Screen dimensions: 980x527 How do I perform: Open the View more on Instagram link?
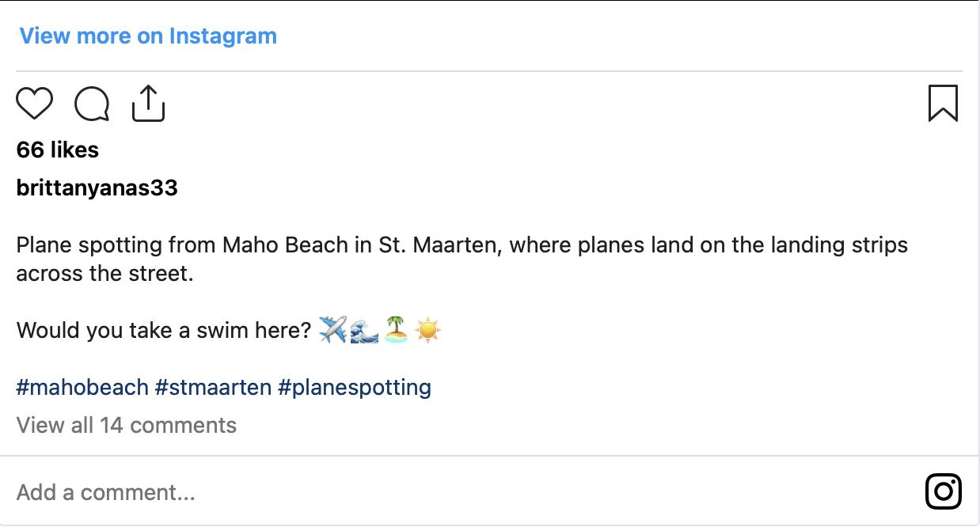pyautogui.click(x=148, y=36)
